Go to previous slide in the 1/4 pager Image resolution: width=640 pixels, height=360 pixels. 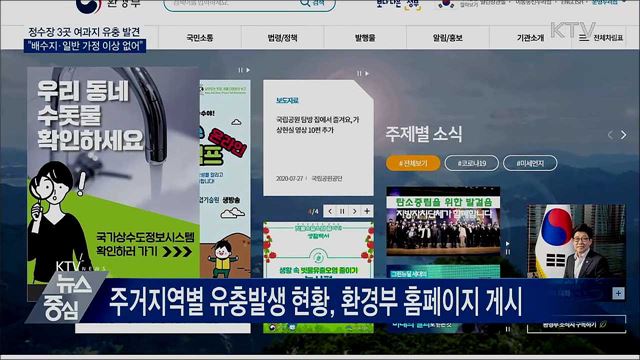(330, 211)
